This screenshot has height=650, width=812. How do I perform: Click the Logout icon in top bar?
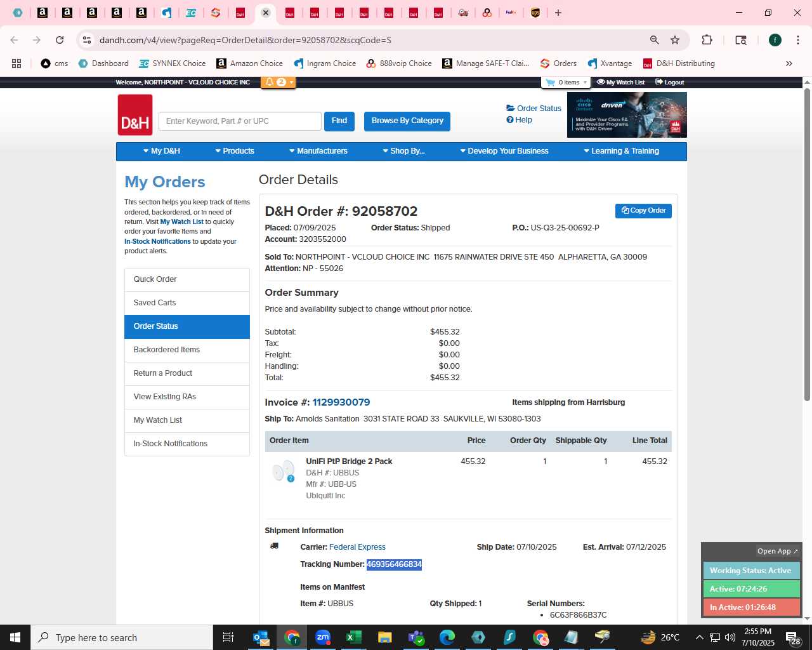click(x=659, y=82)
